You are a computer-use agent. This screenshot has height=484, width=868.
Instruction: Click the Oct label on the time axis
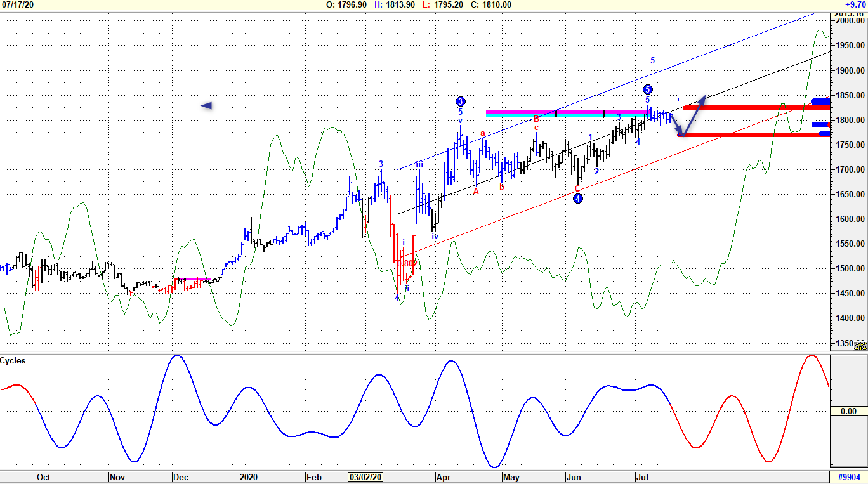(x=43, y=477)
